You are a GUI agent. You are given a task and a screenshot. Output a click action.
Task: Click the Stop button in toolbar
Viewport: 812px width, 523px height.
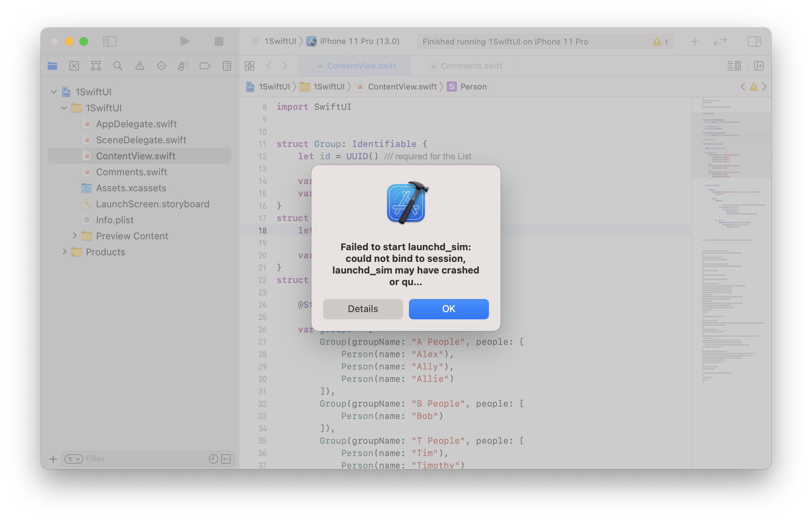coord(219,41)
